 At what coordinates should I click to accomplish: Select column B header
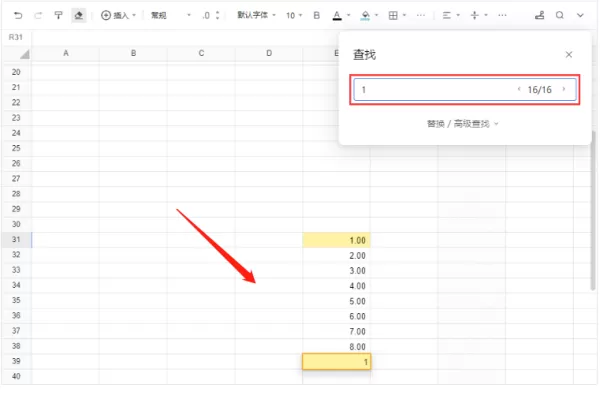[x=134, y=53]
